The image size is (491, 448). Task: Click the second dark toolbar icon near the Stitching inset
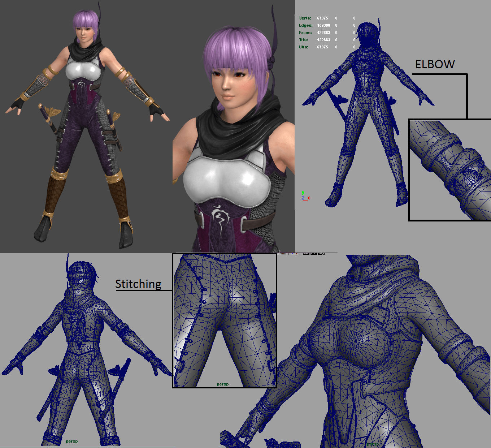click(x=313, y=254)
